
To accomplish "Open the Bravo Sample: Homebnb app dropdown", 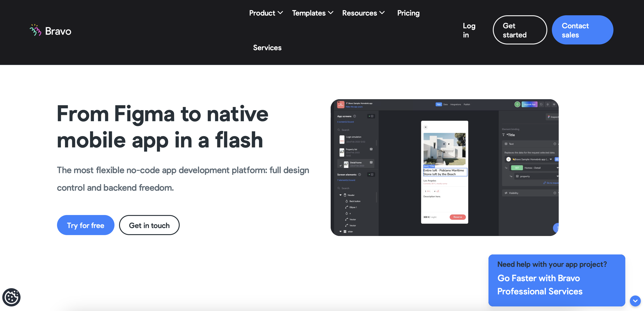I will tap(529, 159).
